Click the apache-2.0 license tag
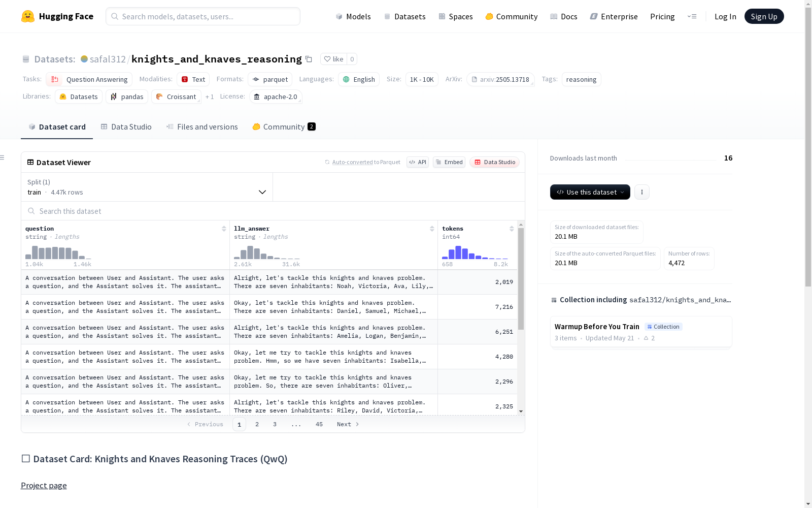The width and height of the screenshot is (812, 508). click(x=276, y=97)
